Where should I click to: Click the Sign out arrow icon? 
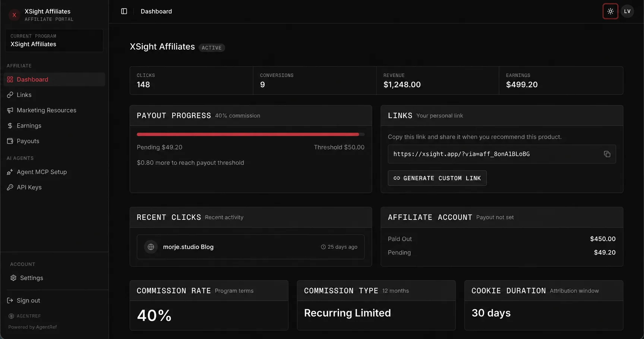10,300
